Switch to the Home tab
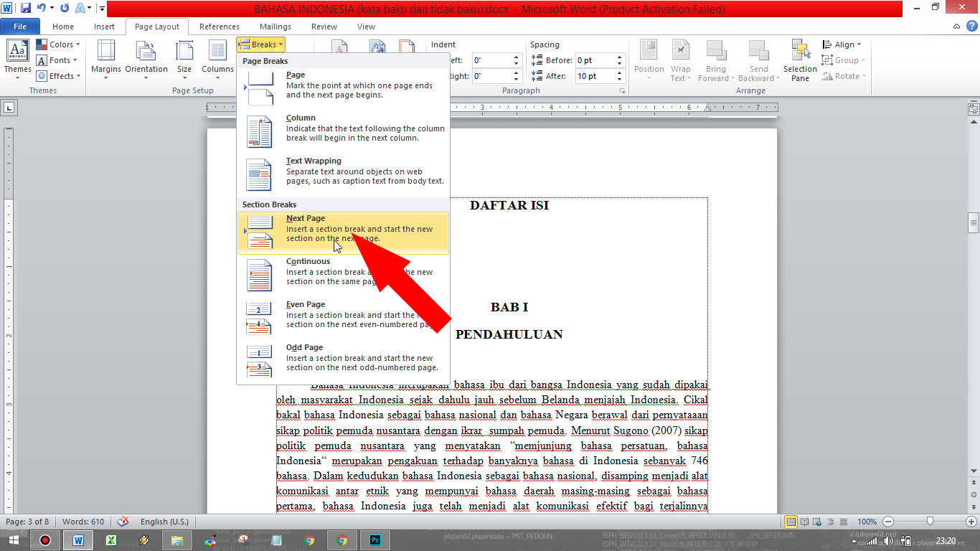This screenshot has width=980, height=551. pos(63,27)
